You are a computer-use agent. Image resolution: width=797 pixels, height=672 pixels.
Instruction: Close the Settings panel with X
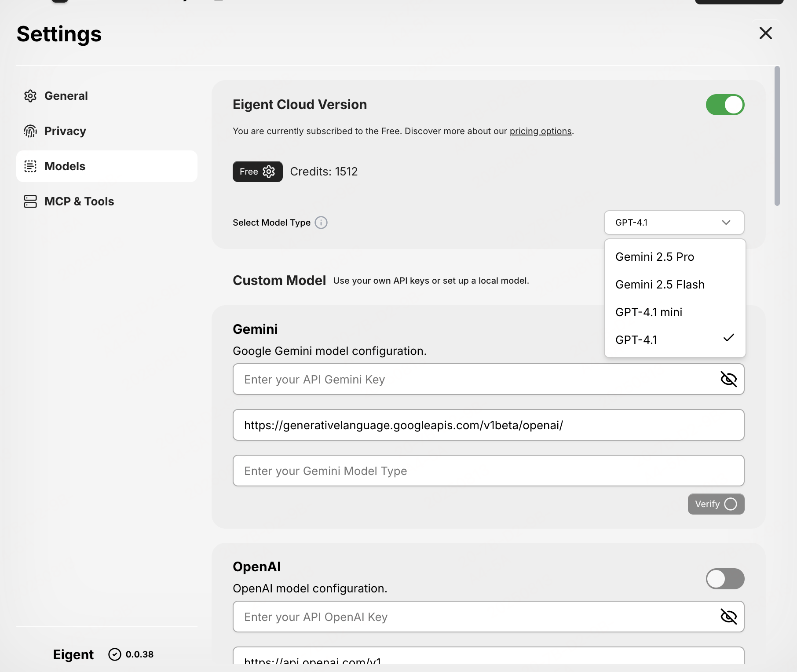(765, 33)
